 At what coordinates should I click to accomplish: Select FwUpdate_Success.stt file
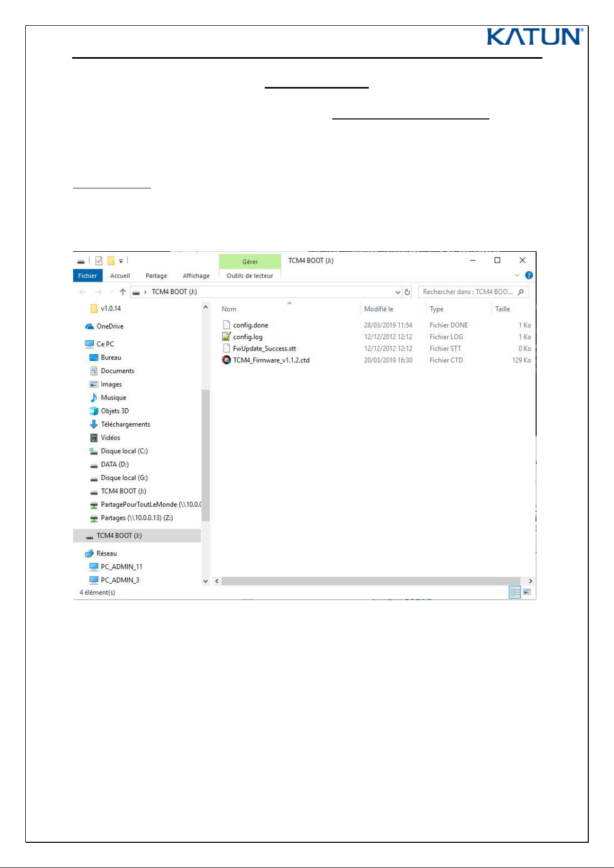[x=264, y=349]
